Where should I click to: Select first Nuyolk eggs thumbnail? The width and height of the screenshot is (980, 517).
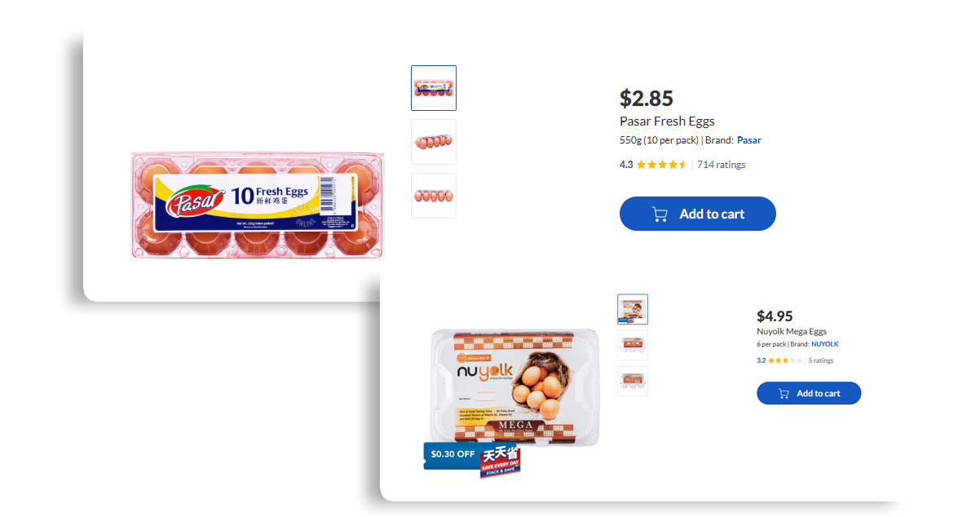point(633,309)
